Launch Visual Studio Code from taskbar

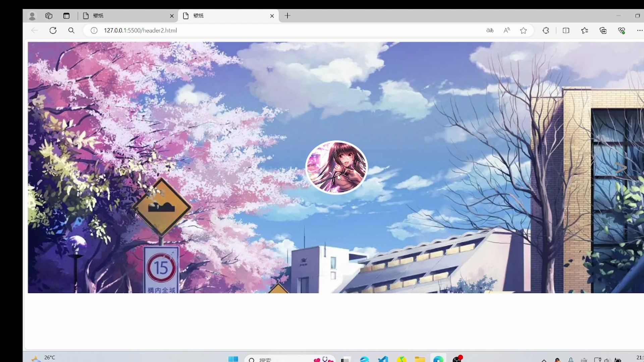383,359
